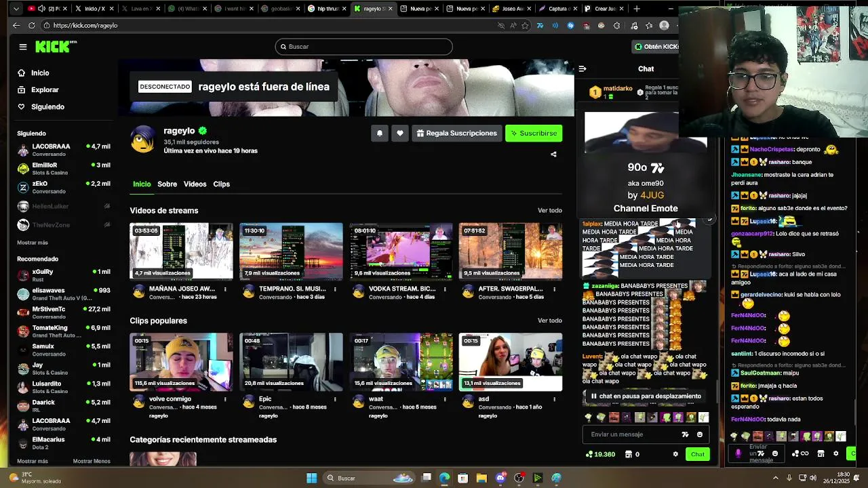The height and width of the screenshot is (488, 868).
Task: Resume chat via 'chat en pausa' banner
Action: (x=646, y=396)
